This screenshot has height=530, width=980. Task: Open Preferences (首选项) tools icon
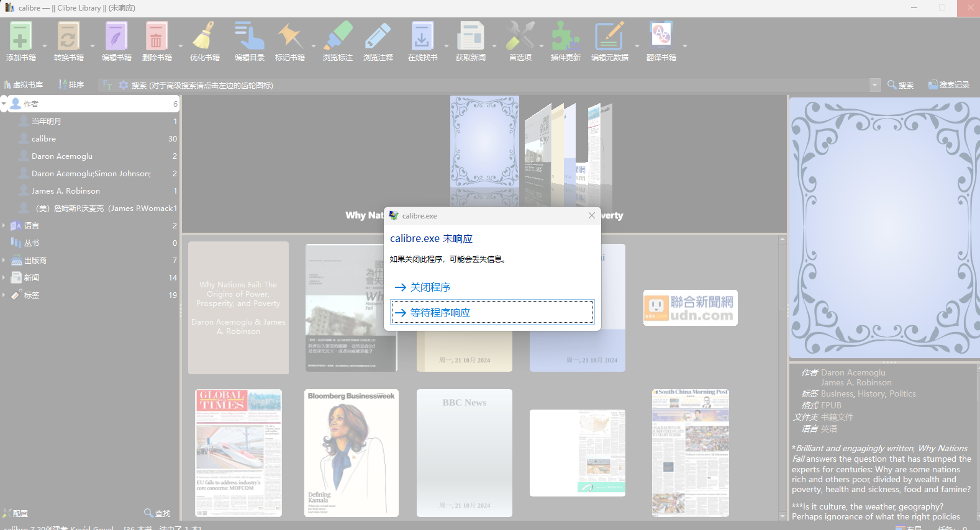pos(520,36)
